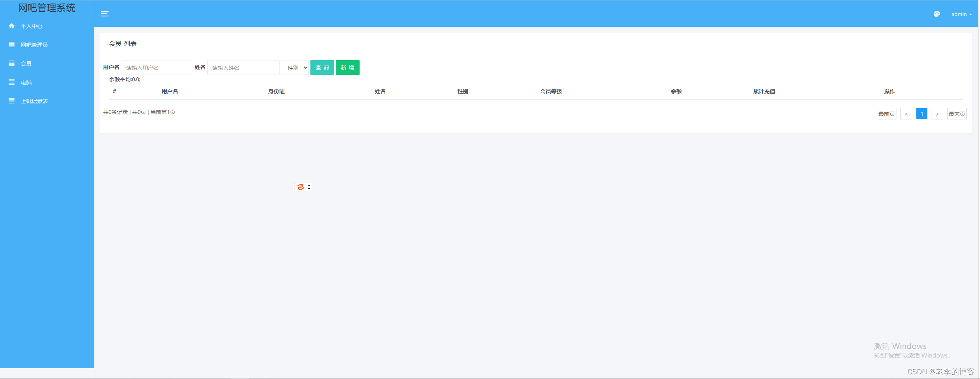Expand the admin account dropdown
Image resolution: width=980 pixels, height=379 pixels.
[961, 14]
